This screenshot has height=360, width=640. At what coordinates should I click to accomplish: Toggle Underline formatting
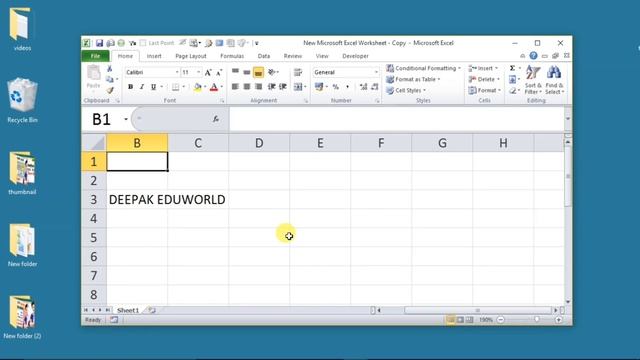pyautogui.click(x=153, y=87)
